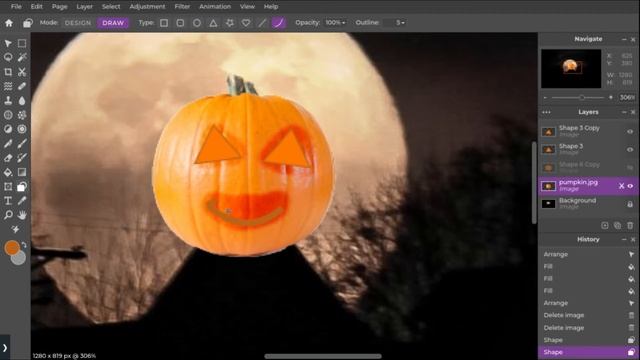
Task: Select the Dodge/Burn half-circle tool
Action: coord(8,129)
